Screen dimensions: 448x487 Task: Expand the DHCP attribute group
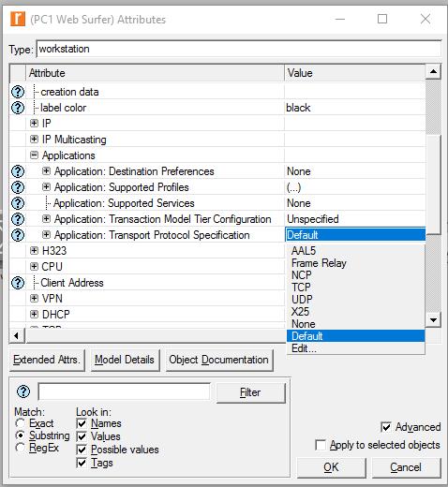coord(34,314)
